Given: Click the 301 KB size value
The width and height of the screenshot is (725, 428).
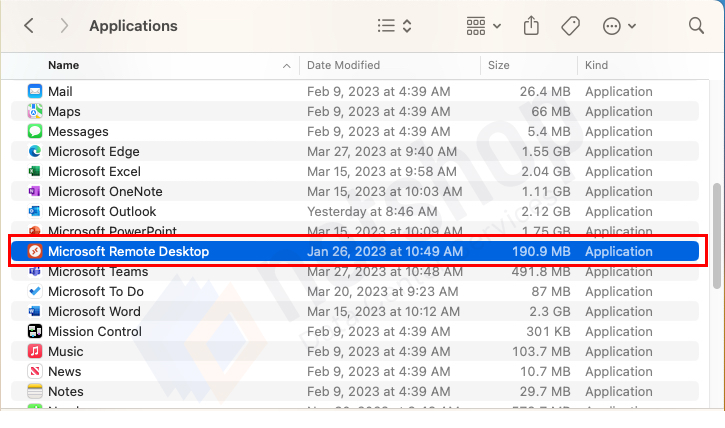Looking at the screenshot, I should [x=548, y=331].
